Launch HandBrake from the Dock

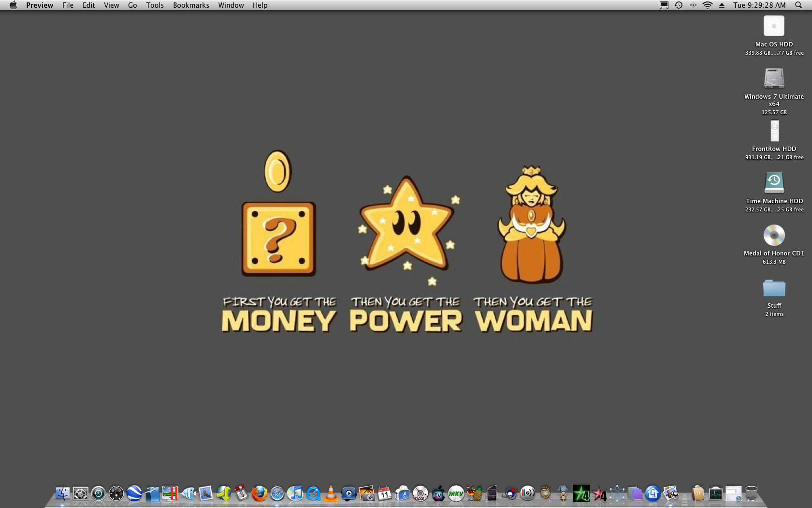click(474, 493)
